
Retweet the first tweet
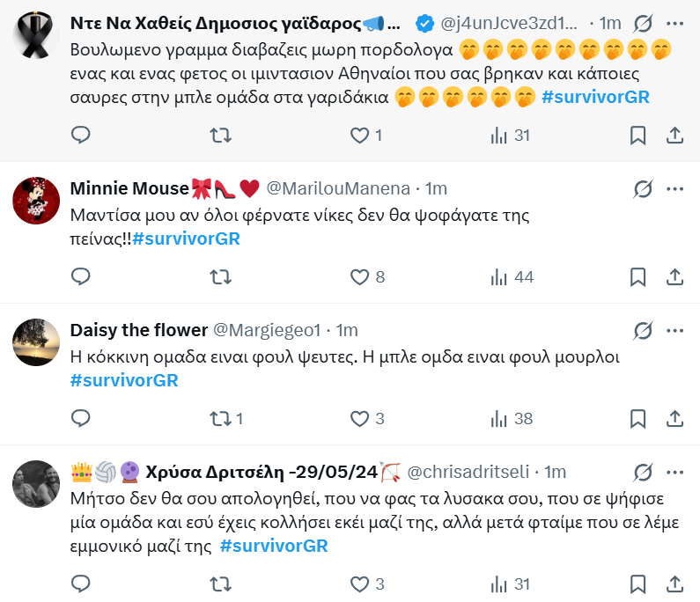click(220, 135)
